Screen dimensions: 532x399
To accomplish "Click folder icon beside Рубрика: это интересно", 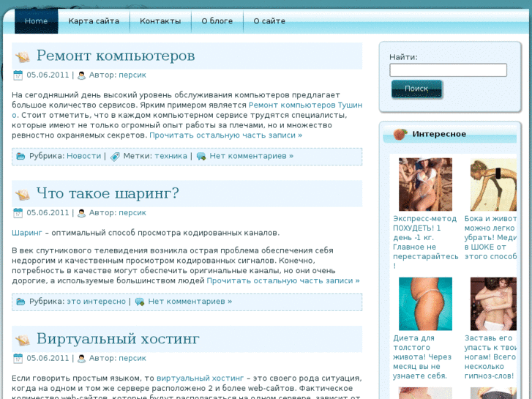I will pyautogui.click(x=20, y=302).
